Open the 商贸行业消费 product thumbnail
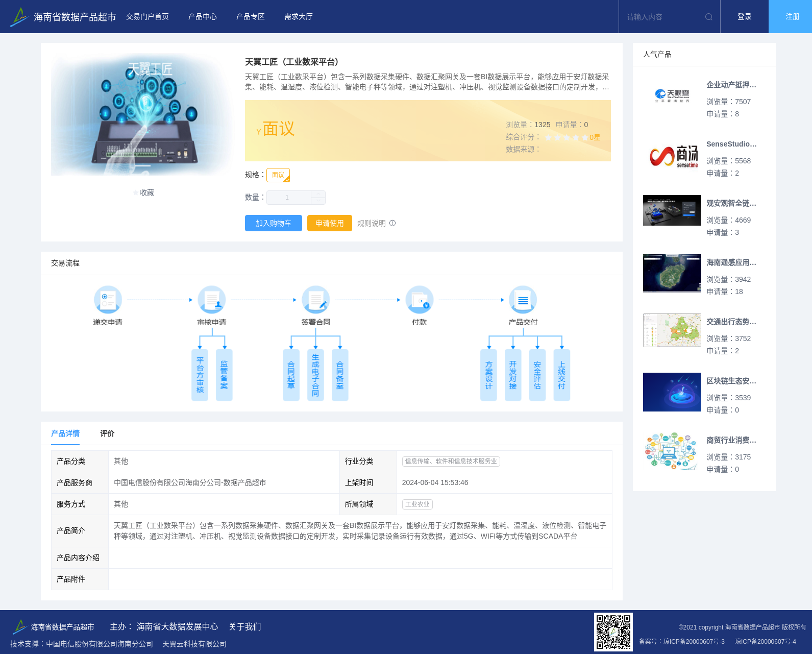The height and width of the screenshot is (654, 812). [x=672, y=451]
